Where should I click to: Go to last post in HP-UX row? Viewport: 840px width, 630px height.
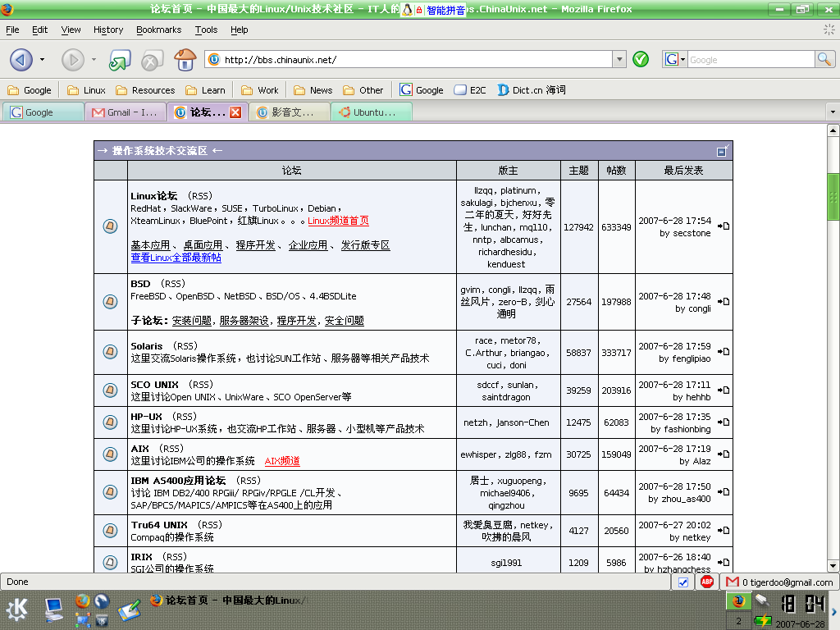tap(724, 422)
